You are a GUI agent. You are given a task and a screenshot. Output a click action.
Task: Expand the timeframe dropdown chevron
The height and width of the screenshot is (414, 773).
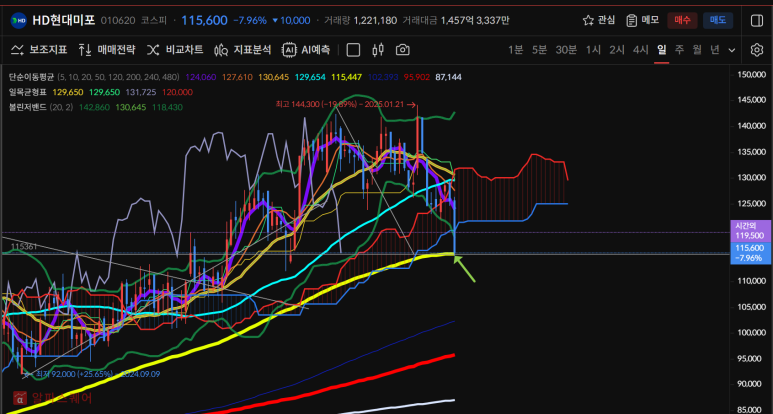(732, 50)
